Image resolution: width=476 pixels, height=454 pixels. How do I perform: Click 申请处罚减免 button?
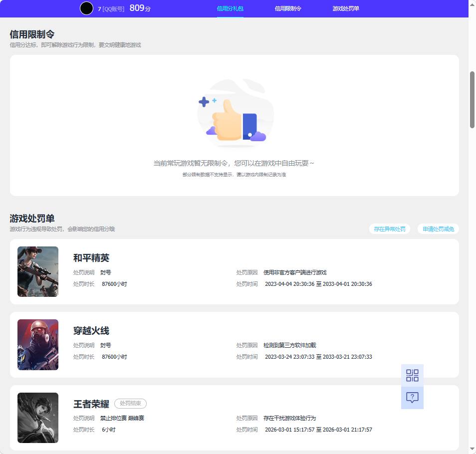(x=438, y=229)
